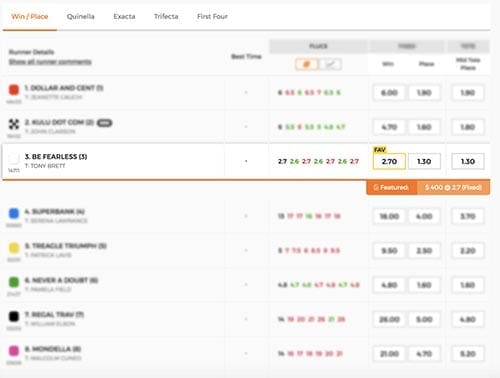Viewport: 500px width, 378px height.
Task: Open runner 3. BE FEARLESS details
Action: 56,157
